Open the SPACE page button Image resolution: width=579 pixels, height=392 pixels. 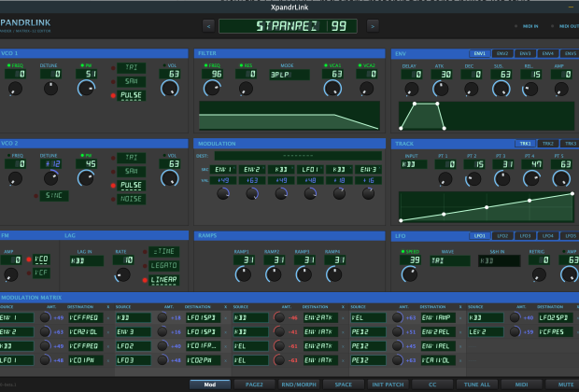click(x=344, y=385)
